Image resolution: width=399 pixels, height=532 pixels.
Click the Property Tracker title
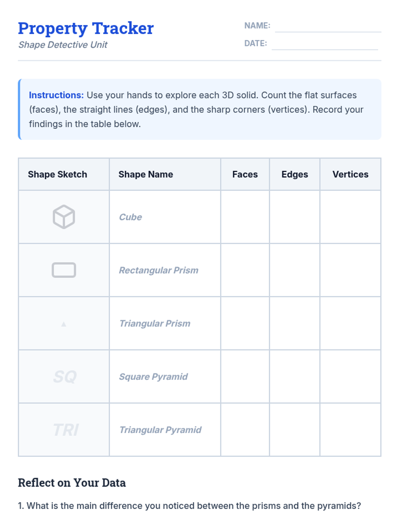pyautogui.click(x=86, y=28)
